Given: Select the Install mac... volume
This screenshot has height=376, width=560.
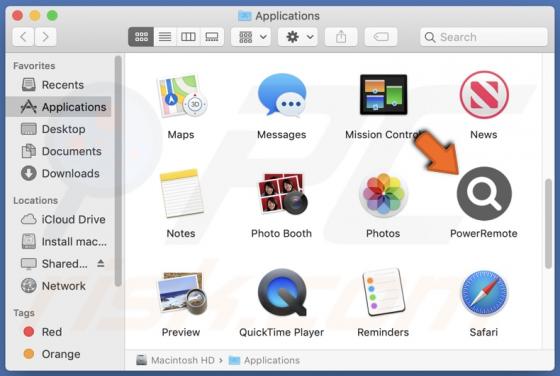Looking at the screenshot, I should click(x=59, y=241).
